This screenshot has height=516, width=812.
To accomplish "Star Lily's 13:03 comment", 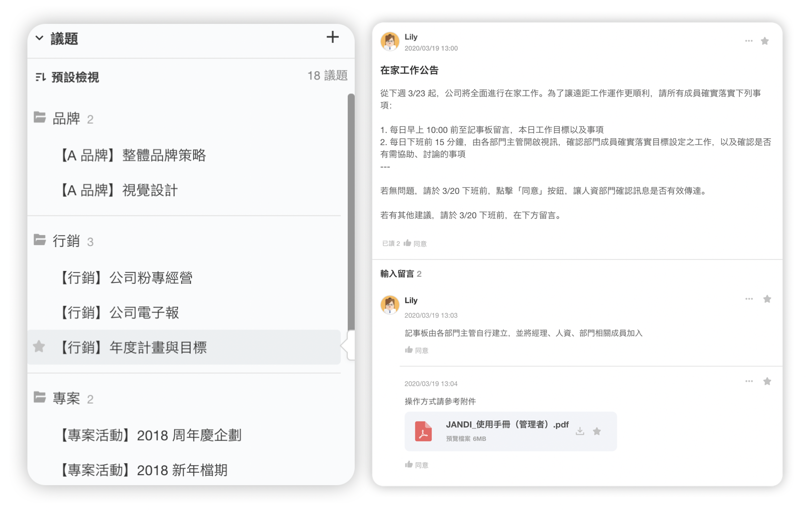I will coord(767,299).
